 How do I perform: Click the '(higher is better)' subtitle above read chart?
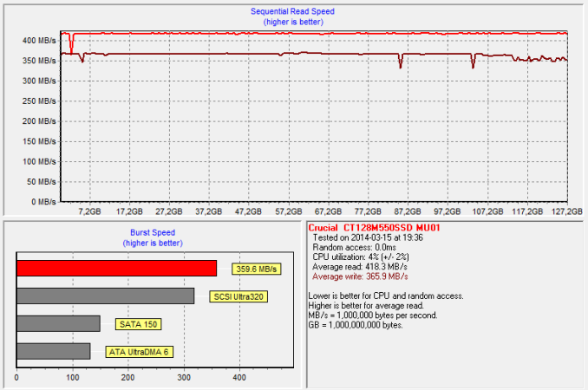point(293,23)
